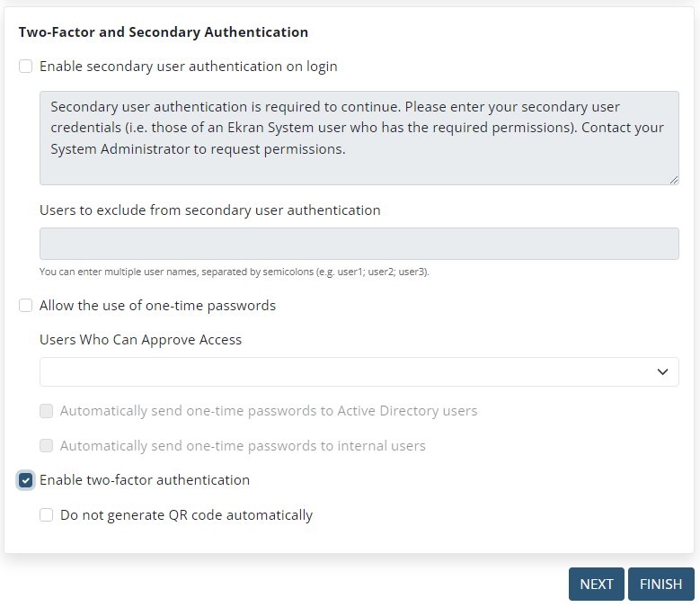Enable secondary user authentication on login checkbox
The height and width of the screenshot is (607, 700).
tap(25, 67)
